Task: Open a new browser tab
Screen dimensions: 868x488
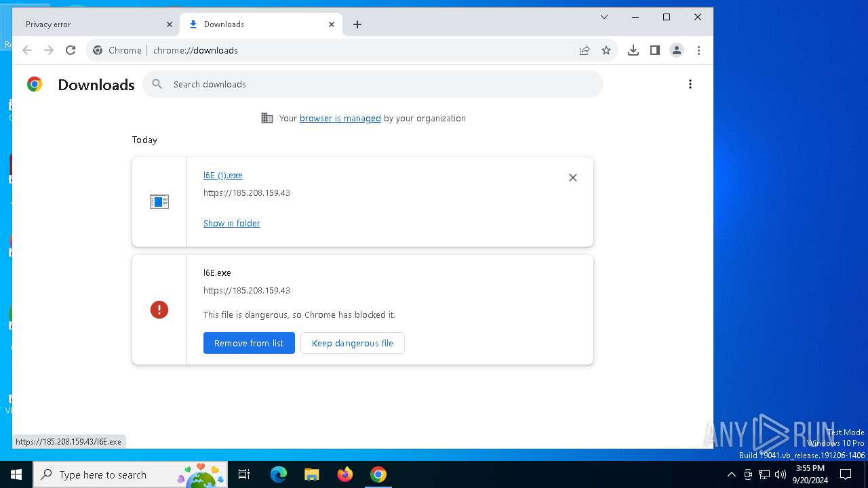Action: point(357,24)
